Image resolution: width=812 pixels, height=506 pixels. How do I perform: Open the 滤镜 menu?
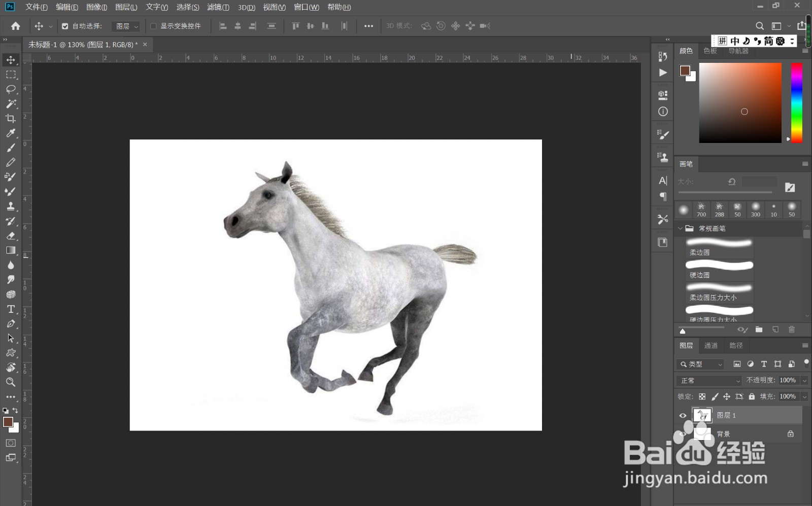[x=218, y=7]
